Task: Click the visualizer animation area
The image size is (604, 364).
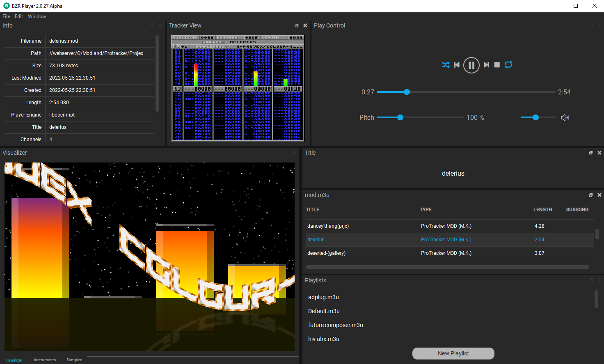Action: 149,257
